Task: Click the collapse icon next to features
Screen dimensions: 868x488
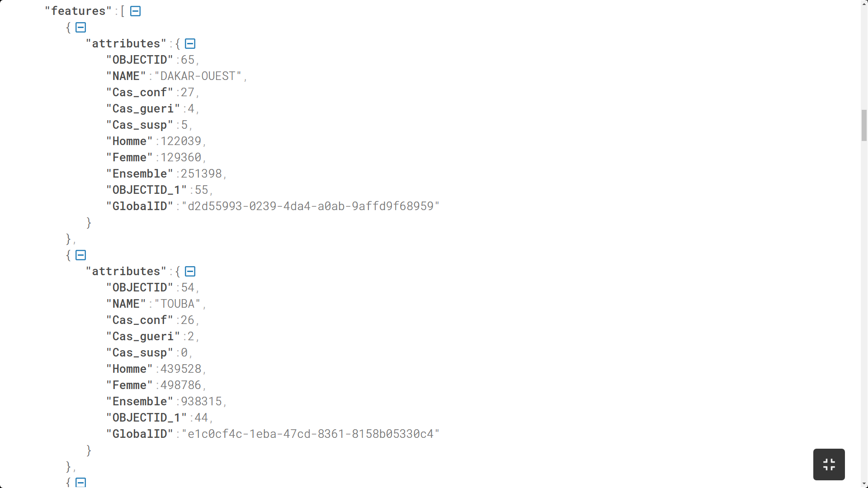Action: pos(135,11)
